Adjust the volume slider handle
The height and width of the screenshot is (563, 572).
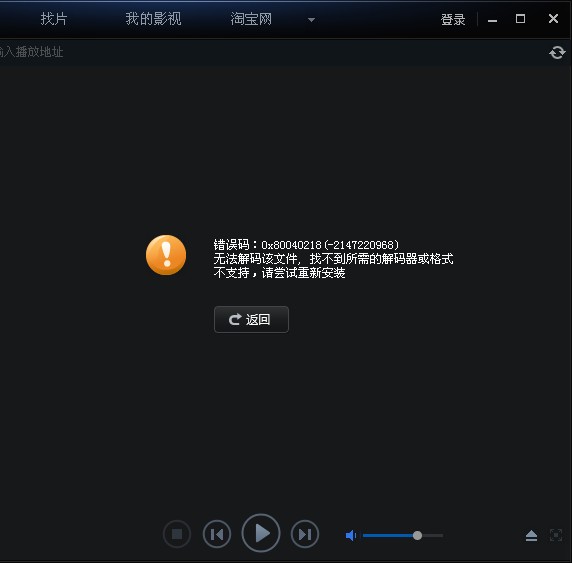pos(417,535)
